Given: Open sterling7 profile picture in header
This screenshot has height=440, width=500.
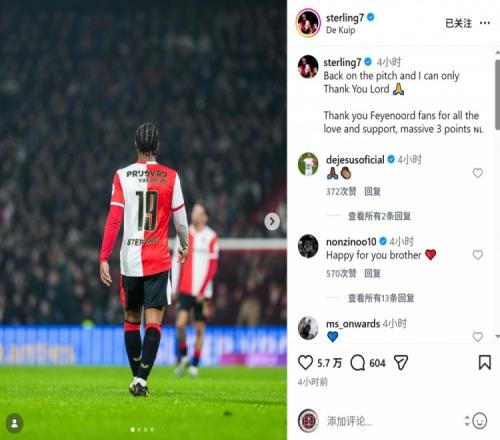Looking at the screenshot, I should pyautogui.click(x=308, y=23).
